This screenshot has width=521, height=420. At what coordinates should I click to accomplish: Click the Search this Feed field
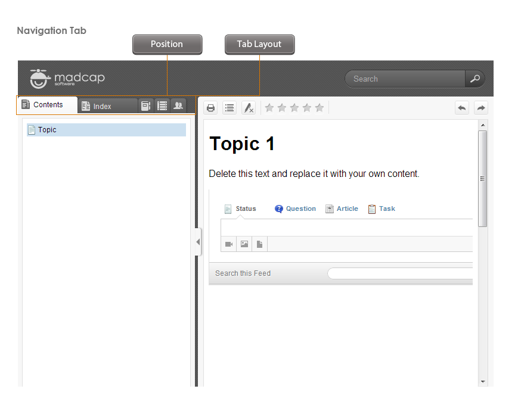point(400,273)
